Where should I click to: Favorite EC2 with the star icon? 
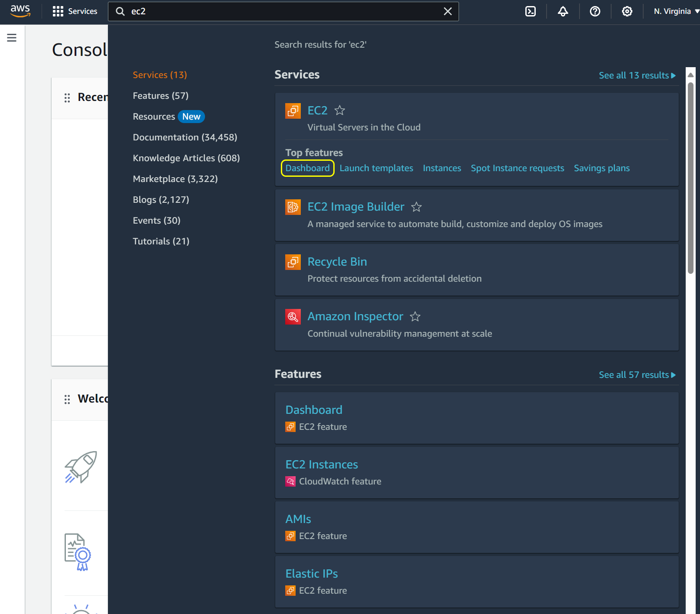[x=340, y=110]
